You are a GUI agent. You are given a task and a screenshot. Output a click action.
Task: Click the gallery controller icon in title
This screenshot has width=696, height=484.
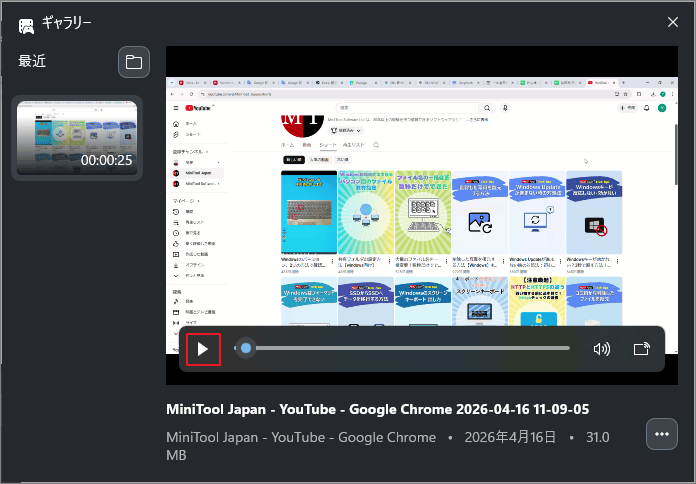[26, 26]
